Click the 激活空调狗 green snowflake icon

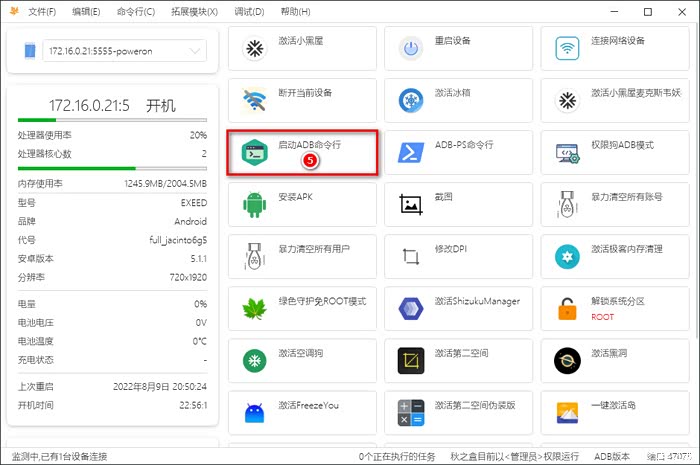[254, 361]
